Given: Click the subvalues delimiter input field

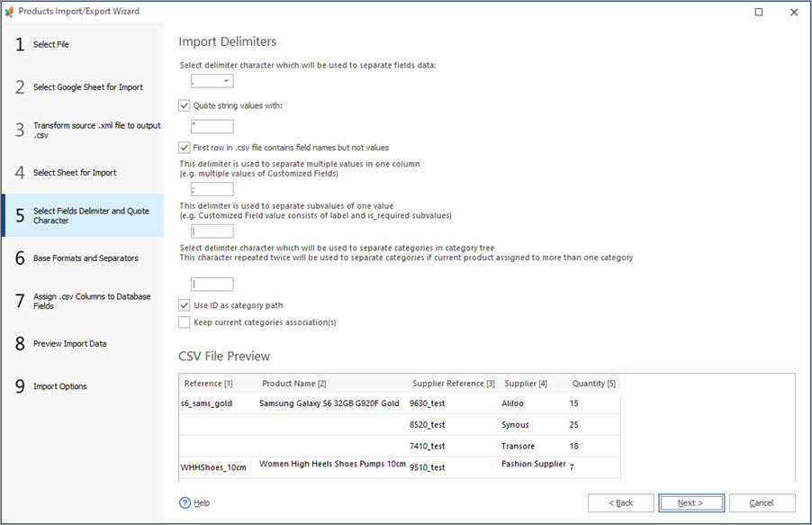Looking at the screenshot, I should click(212, 231).
